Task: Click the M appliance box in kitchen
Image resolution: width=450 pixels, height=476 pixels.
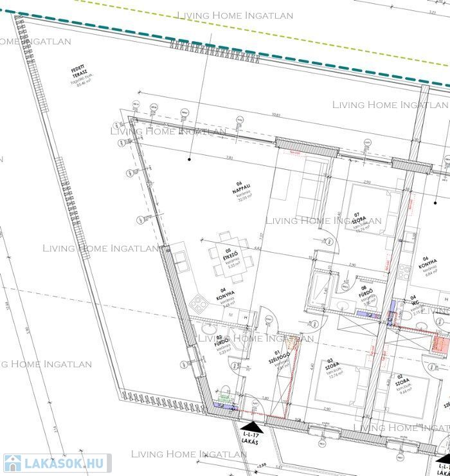Action: click(230, 315)
